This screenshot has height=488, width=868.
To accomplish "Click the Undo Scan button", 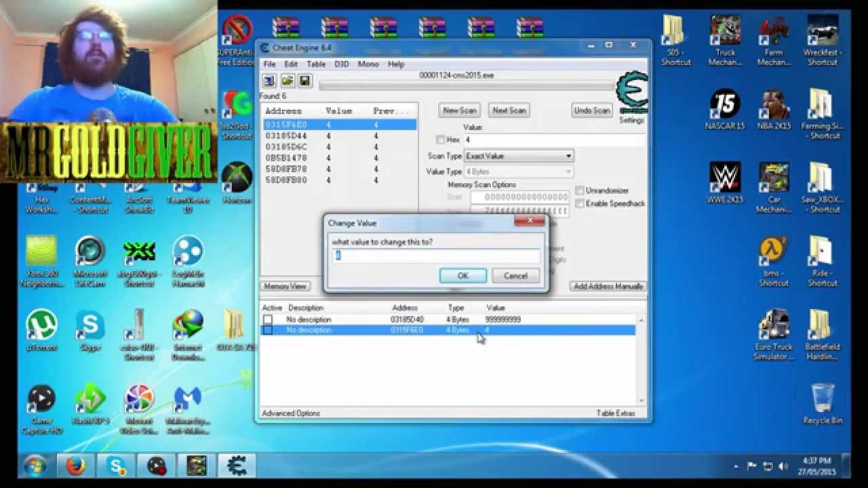I will (x=592, y=110).
